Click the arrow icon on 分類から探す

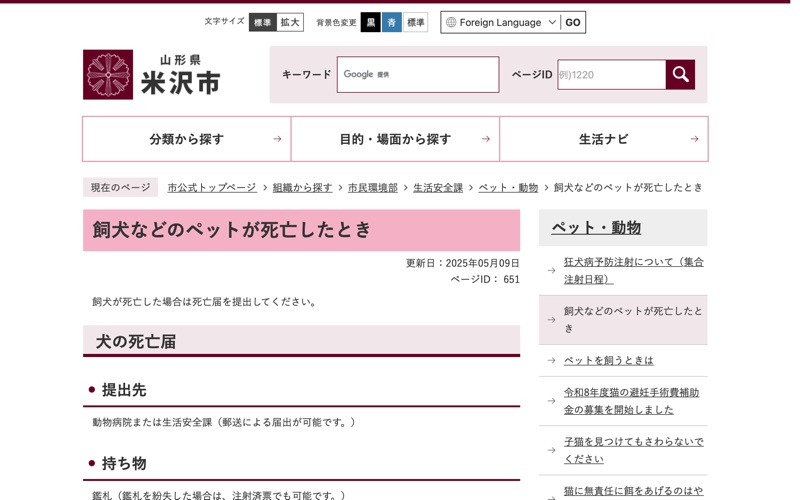click(x=277, y=139)
